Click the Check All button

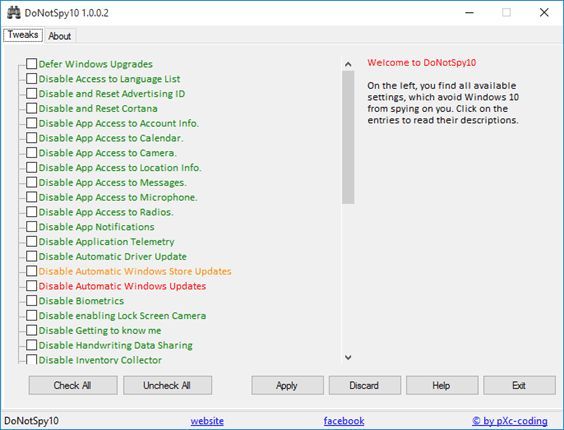[x=73, y=385]
